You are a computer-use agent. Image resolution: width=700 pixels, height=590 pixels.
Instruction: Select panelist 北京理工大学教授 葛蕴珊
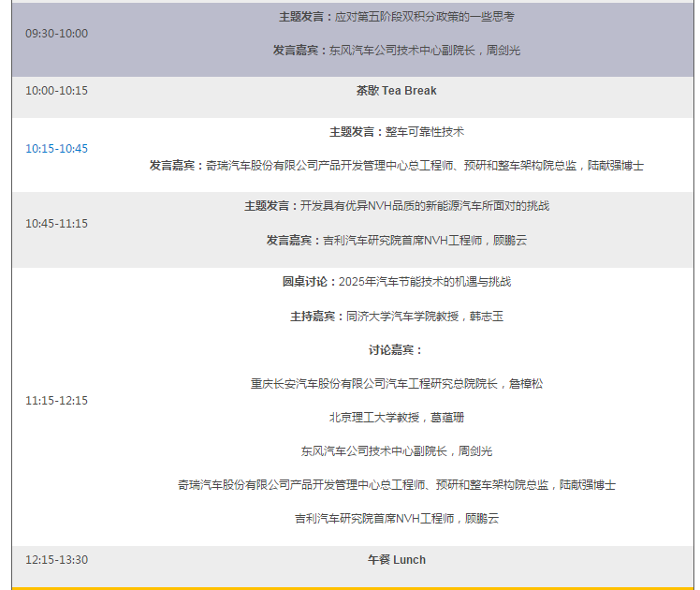[x=396, y=418]
